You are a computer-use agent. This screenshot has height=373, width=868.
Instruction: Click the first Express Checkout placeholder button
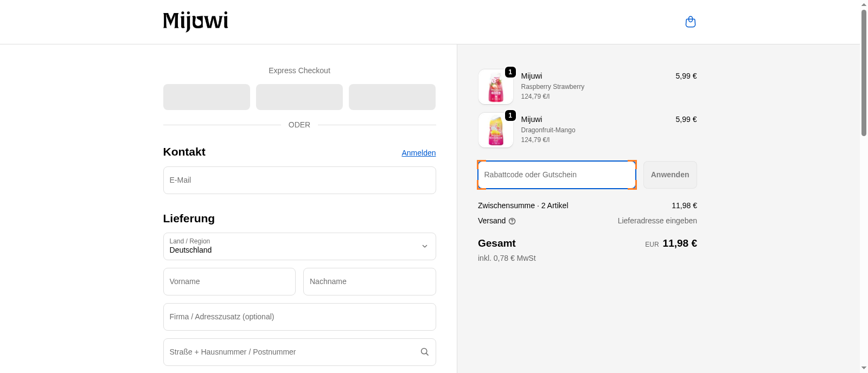[207, 97]
